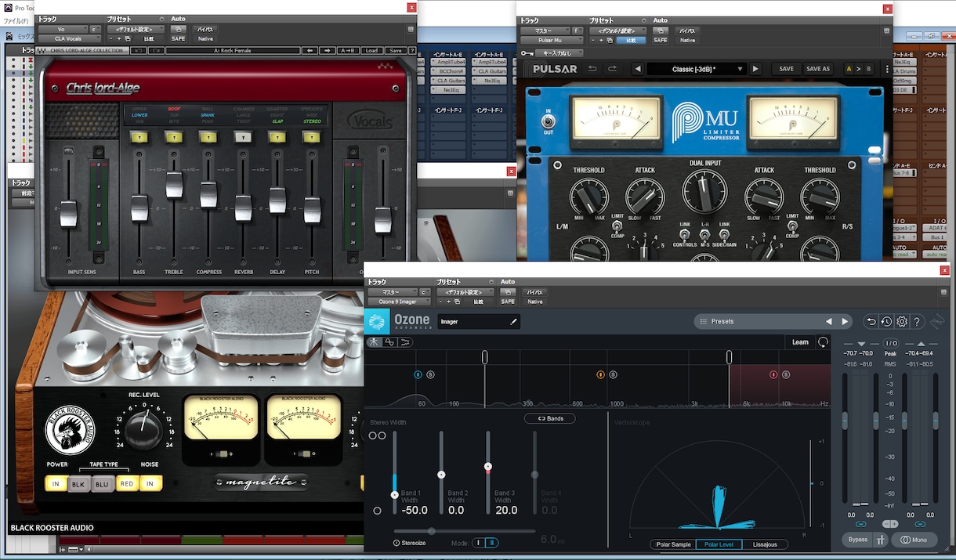Image resolution: width=956 pixels, height=560 pixels.
Task: Select previous Pulsar Mu preset
Action: coord(638,69)
